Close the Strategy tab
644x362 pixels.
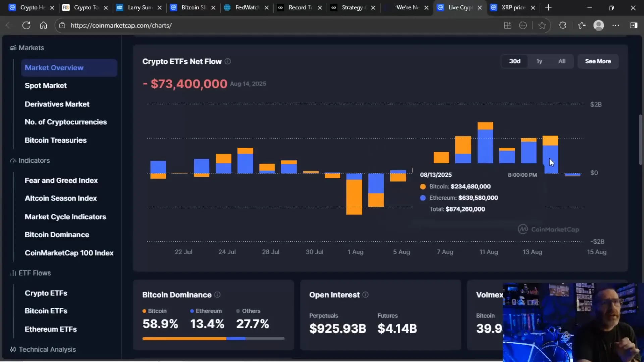point(373,7)
